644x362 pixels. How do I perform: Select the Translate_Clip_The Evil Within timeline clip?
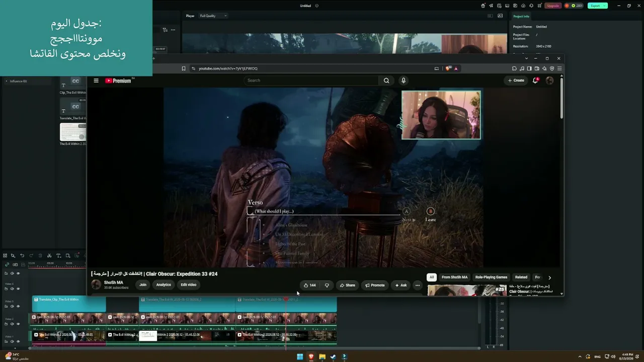[x=69, y=304]
